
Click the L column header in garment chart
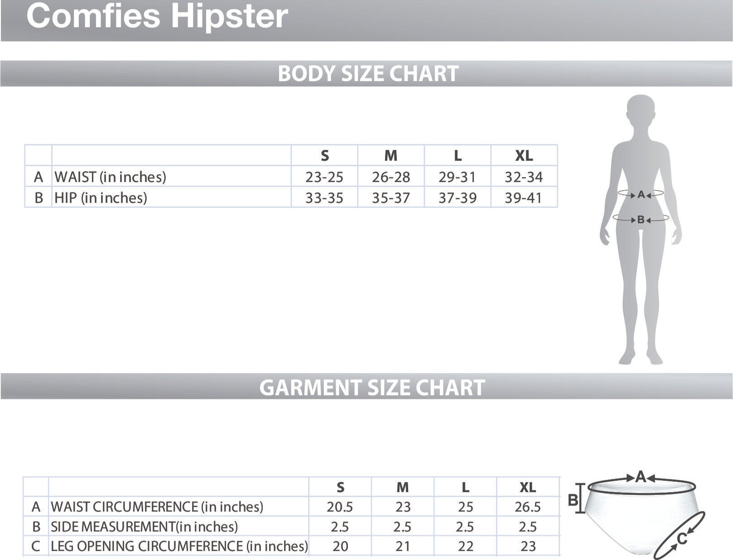coord(465,488)
